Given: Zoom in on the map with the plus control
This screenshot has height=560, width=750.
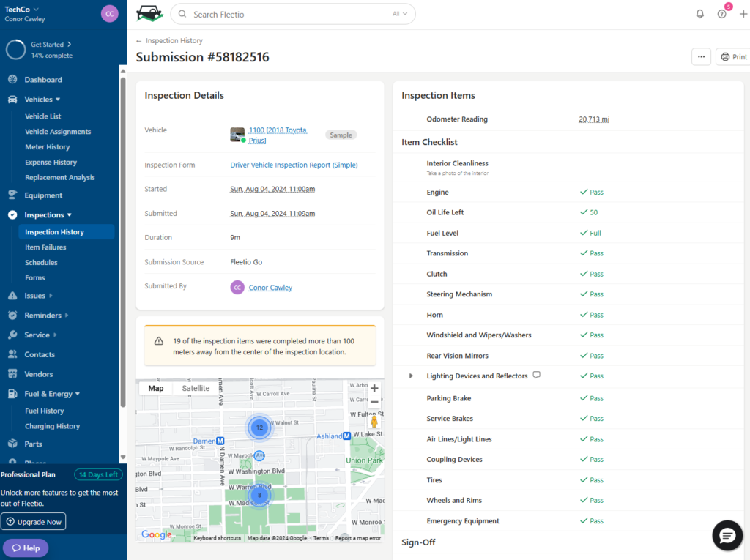Looking at the screenshot, I should click(374, 388).
